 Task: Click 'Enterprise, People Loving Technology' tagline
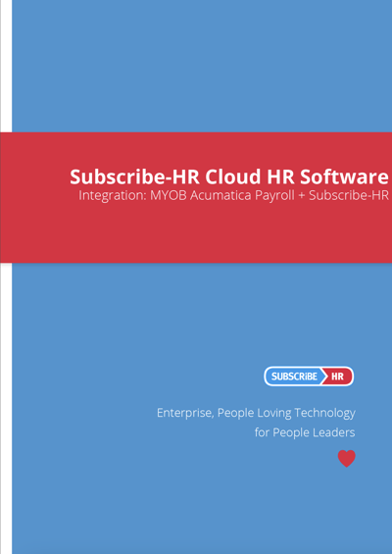coord(256,413)
